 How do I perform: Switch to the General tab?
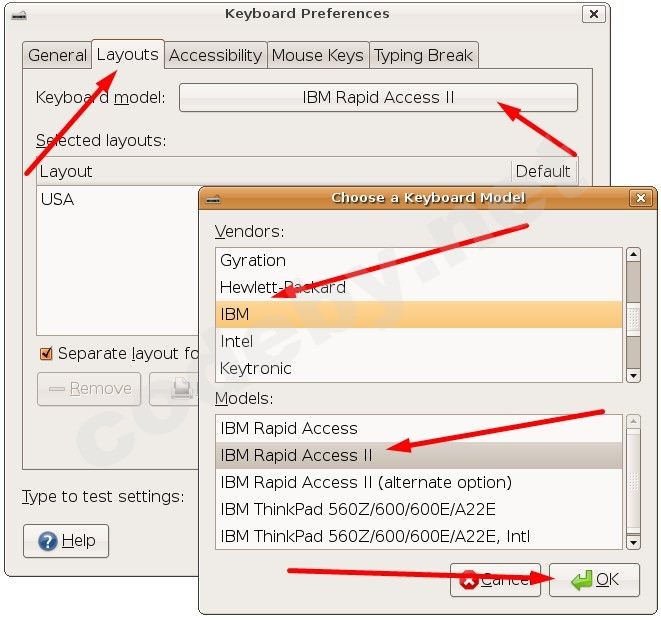coord(57,55)
